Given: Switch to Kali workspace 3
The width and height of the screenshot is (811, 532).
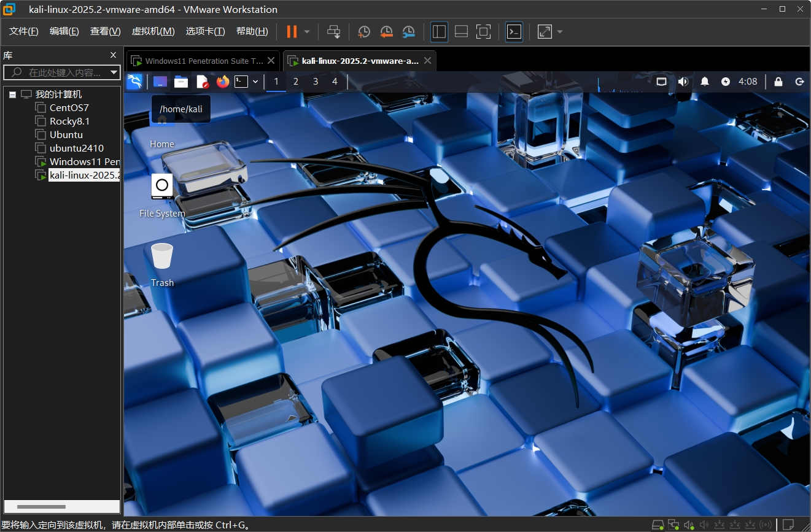Looking at the screenshot, I should coord(316,82).
